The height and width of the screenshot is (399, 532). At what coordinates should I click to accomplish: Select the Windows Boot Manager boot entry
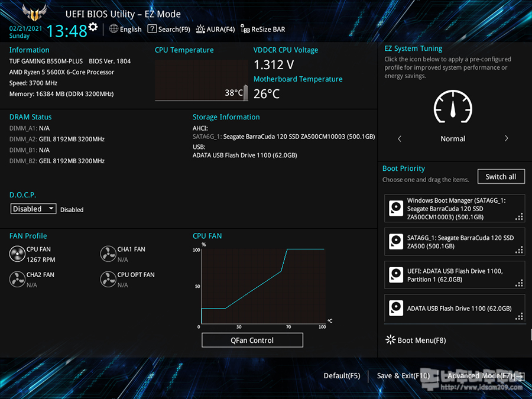455,208
